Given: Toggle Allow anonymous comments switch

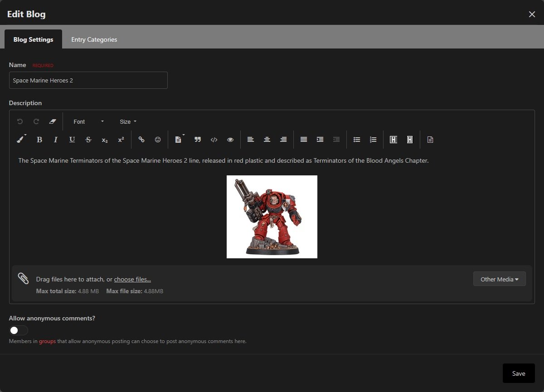Looking at the screenshot, I should point(19,330).
